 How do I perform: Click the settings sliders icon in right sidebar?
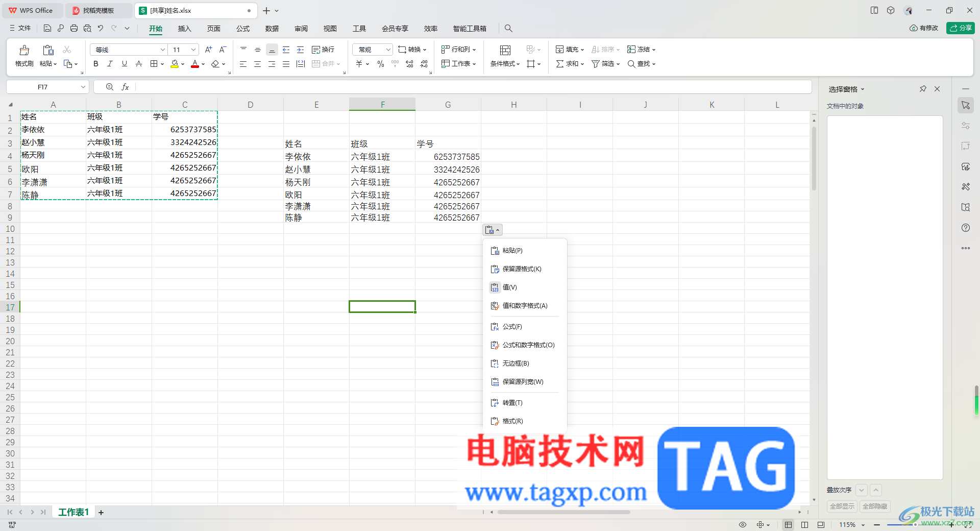(966, 126)
